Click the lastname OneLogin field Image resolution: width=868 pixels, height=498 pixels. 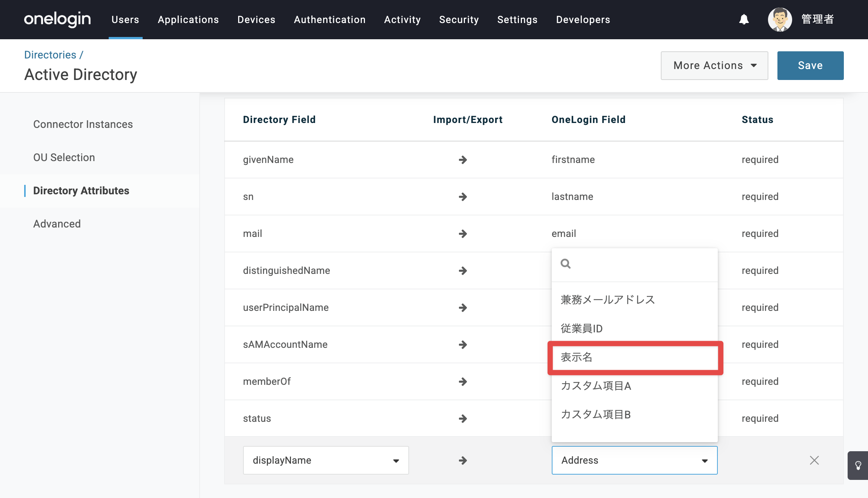pyautogui.click(x=573, y=197)
